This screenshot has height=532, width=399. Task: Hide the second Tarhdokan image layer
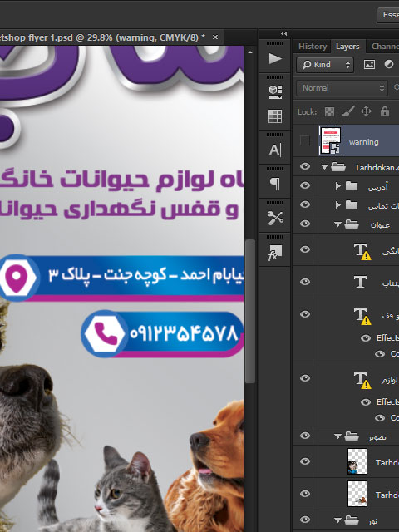[305, 494]
